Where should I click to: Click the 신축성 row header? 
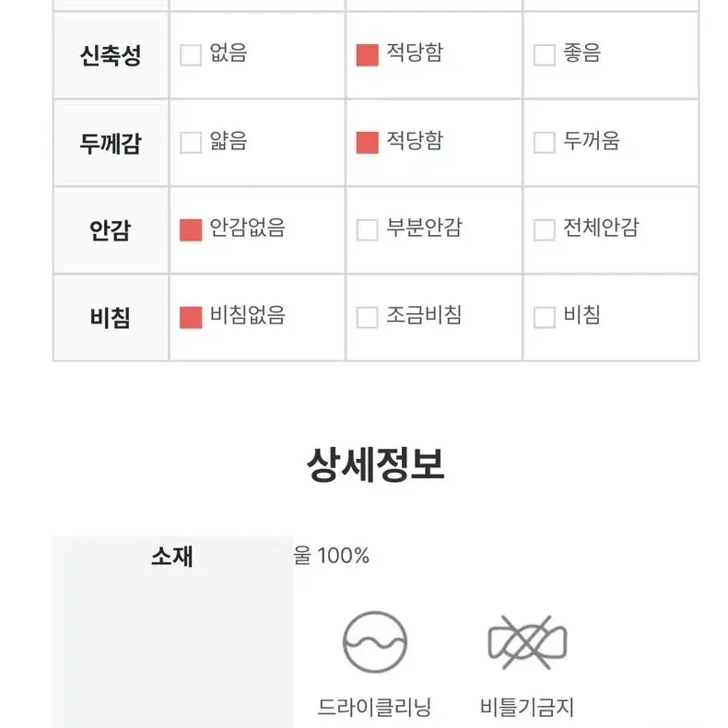pyautogui.click(x=111, y=55)
